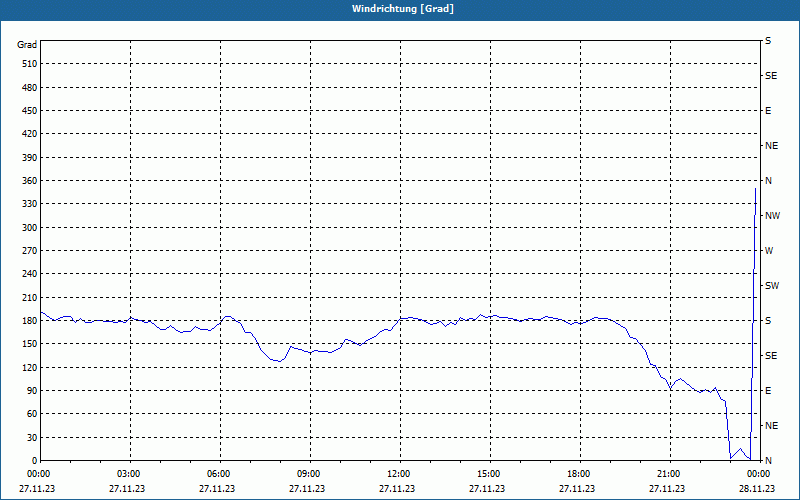The width and height of the screenshot is (800, 500).
Task: Click the Windrichtung [Grad] chart title
Action: [402, 9]
